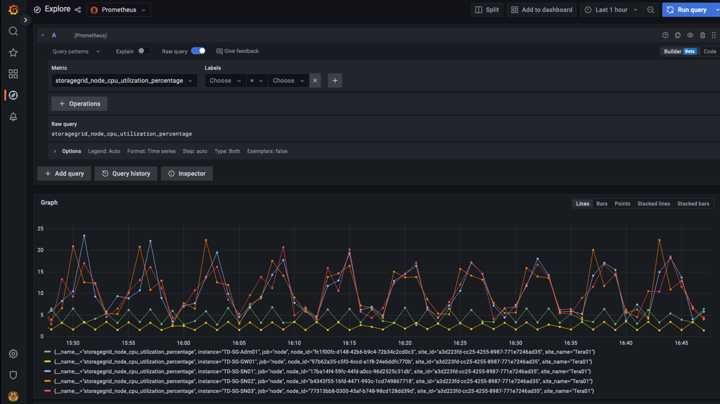720x404 pixels.
Task: Open Search in the left sidebar
Action: tap(13, 31)
